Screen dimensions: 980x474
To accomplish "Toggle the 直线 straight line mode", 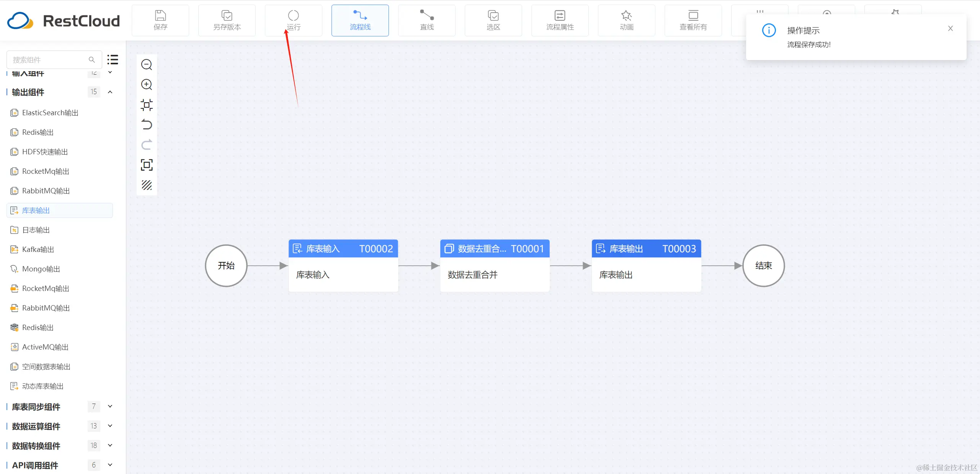I will [x=426, y=20].
